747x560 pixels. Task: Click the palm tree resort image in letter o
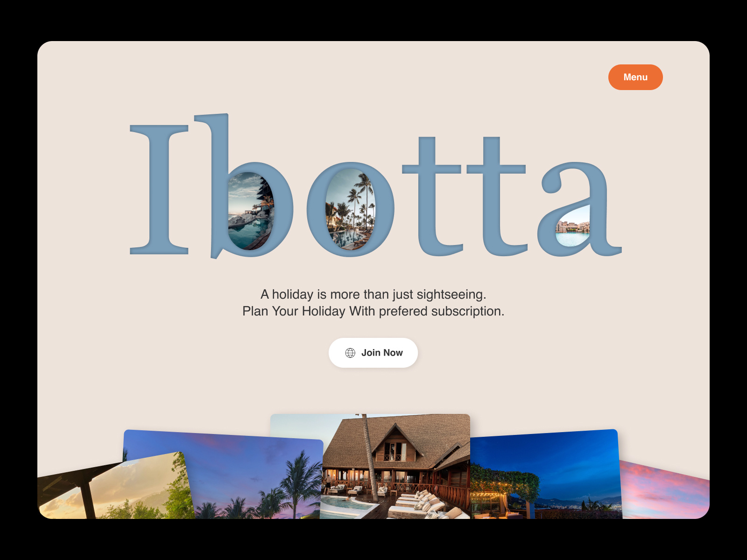350,209
